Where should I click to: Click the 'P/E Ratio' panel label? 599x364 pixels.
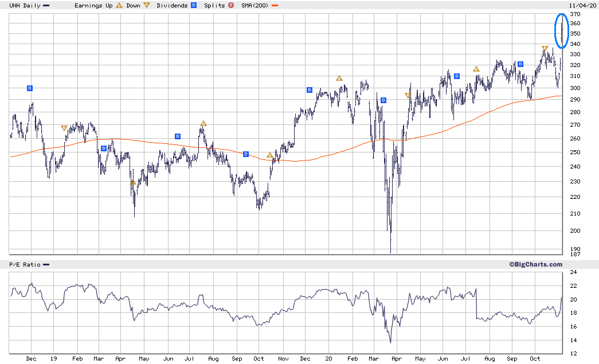[25, 265]
